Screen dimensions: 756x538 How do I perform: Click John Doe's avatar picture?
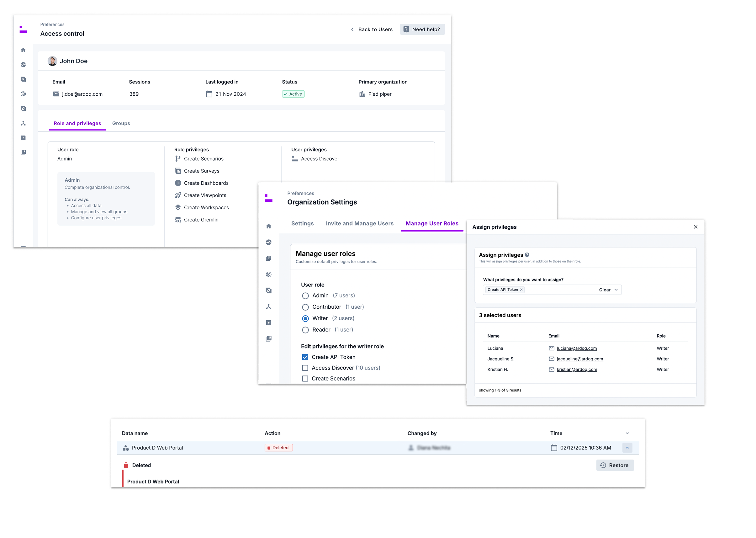pos(52,61)
